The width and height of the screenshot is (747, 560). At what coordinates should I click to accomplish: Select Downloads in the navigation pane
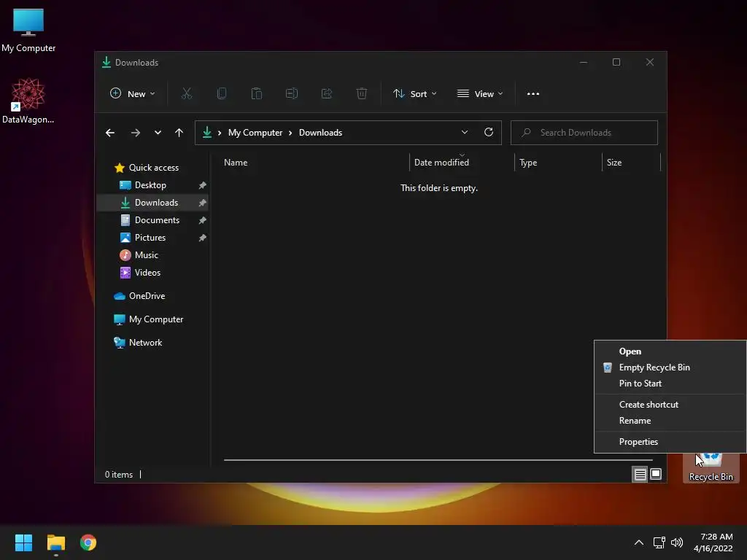tap(152, 203)
